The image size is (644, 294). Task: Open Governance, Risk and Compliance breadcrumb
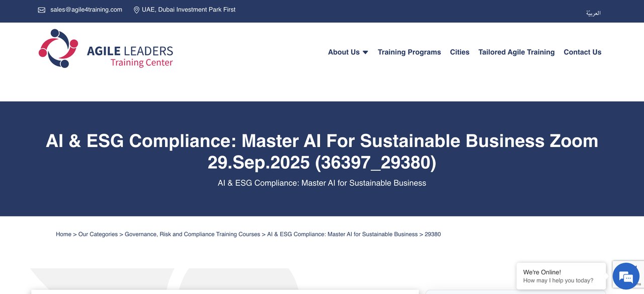[192, 234]
